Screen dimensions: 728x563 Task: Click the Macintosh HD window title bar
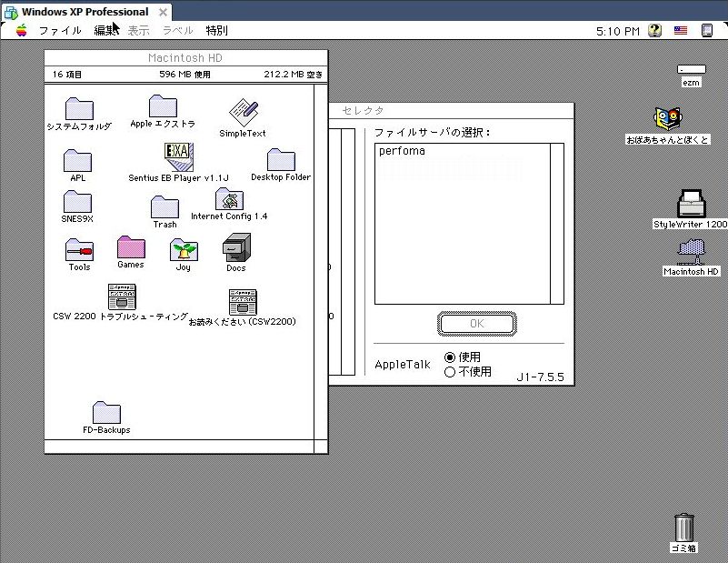(x=185, y=58)
